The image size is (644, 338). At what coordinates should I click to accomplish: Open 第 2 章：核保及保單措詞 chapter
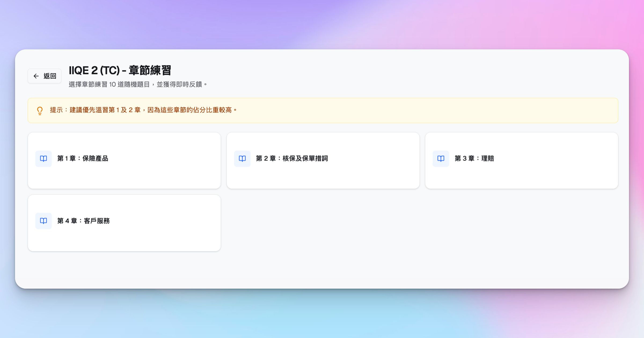pyautogui.click(x=323, y=160)
